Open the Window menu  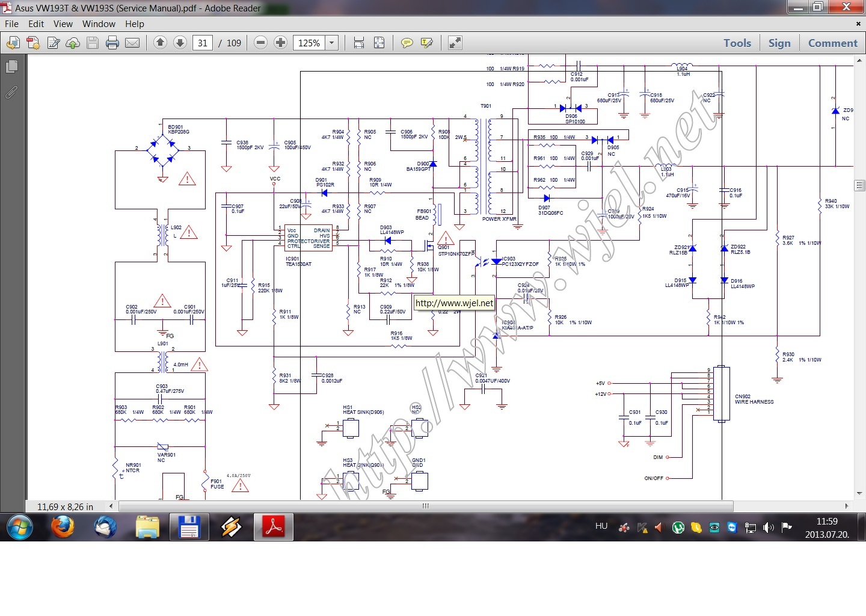point(99,24)
